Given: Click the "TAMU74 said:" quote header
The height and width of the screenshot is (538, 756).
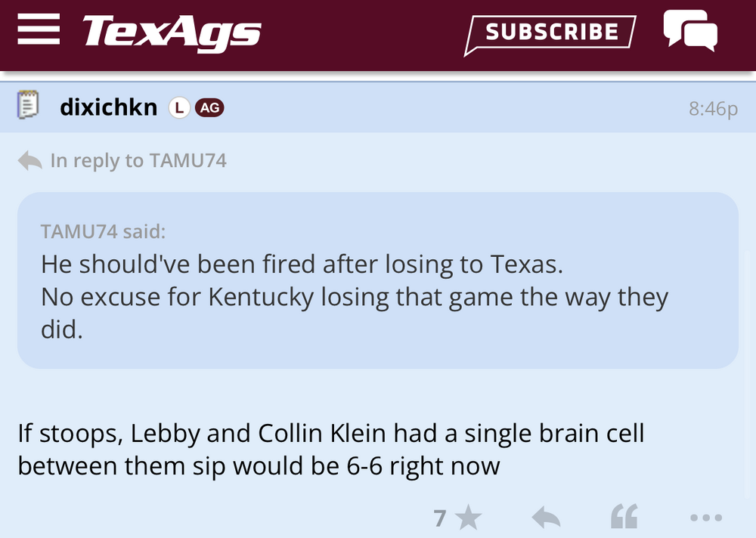Looking at the screenshot, I should [x=103, y=230].
